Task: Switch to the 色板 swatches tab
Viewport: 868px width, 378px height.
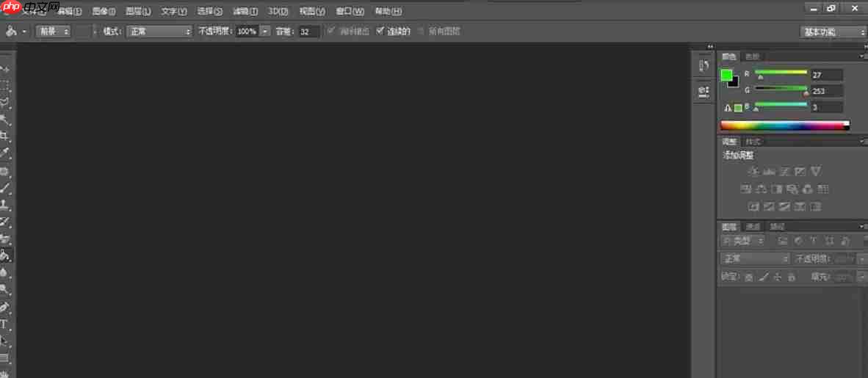Action: pos(752,57)
